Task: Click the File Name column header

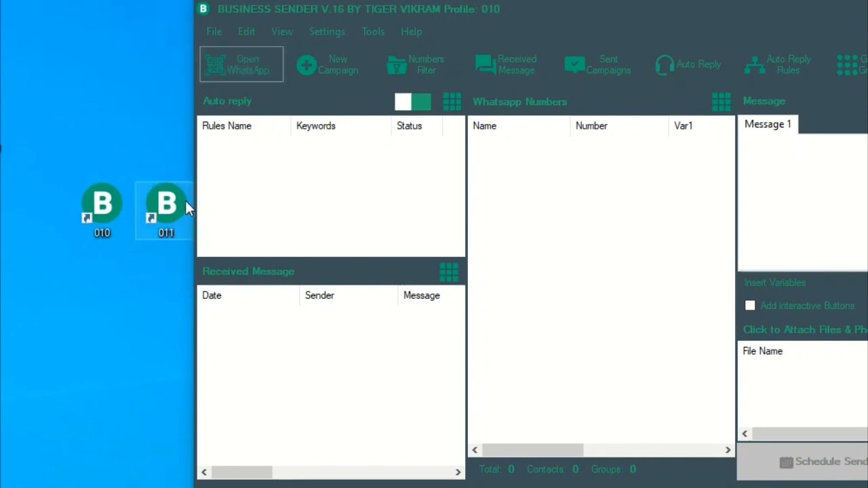Action: pos(803,351)
